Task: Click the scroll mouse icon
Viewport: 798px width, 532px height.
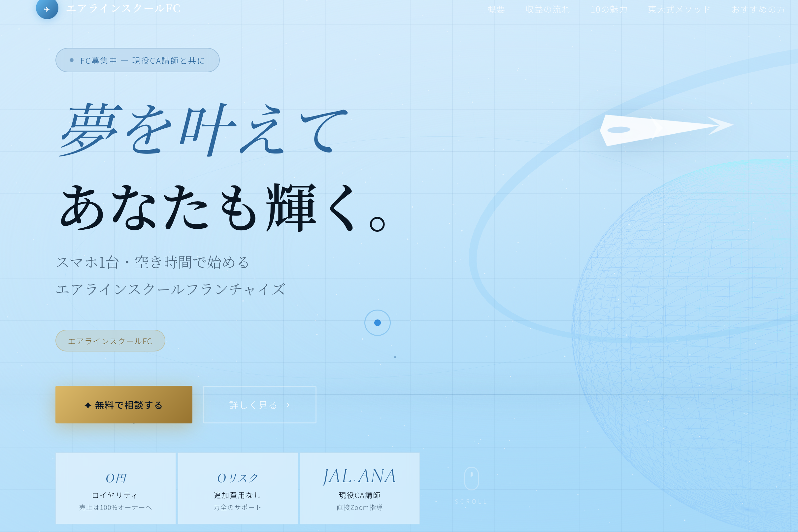Action: [472, 479]
